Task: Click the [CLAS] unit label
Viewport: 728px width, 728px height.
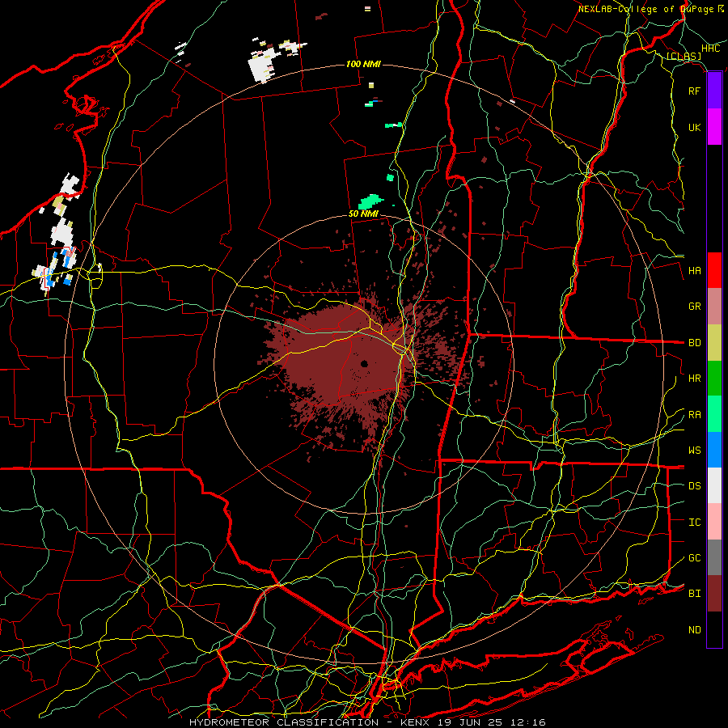Action: (684, 57)
